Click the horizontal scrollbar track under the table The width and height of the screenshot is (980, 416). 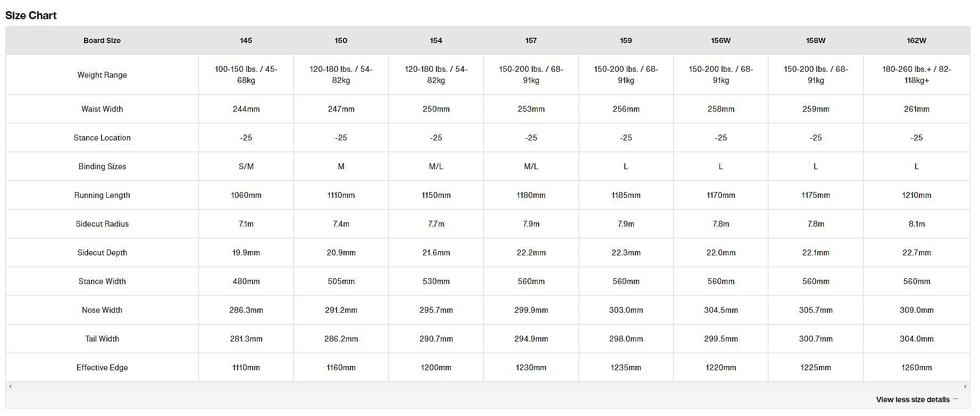pyautogui.click(x=488, y=386)
